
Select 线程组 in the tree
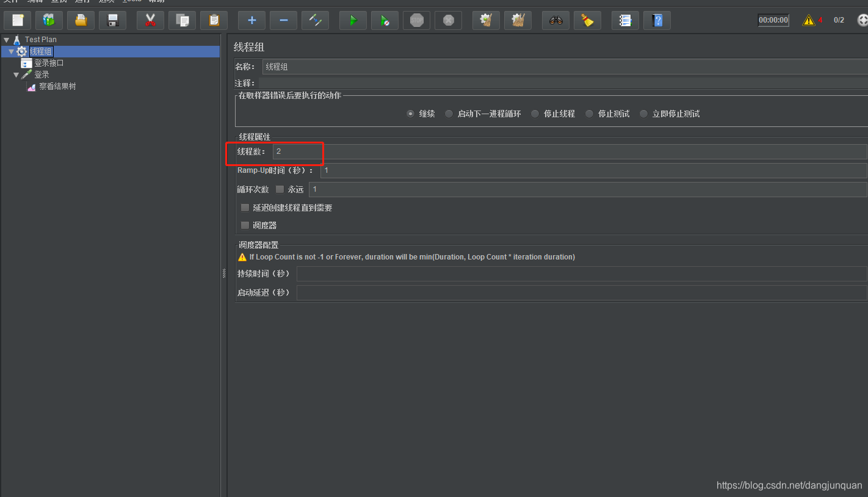pyautogui.click(x=41, y=51)
